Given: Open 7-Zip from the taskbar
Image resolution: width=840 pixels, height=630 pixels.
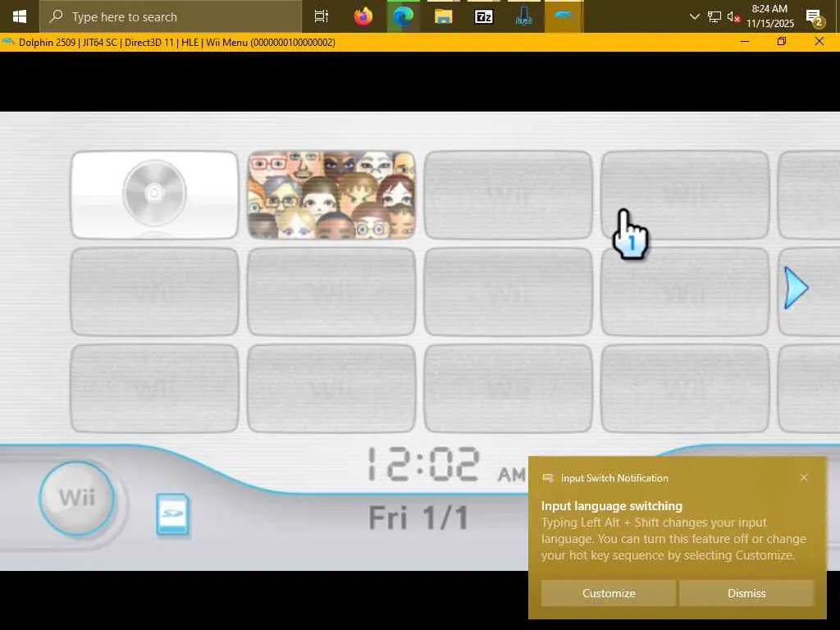Looking at the screenshot, I should click(484, 16).
